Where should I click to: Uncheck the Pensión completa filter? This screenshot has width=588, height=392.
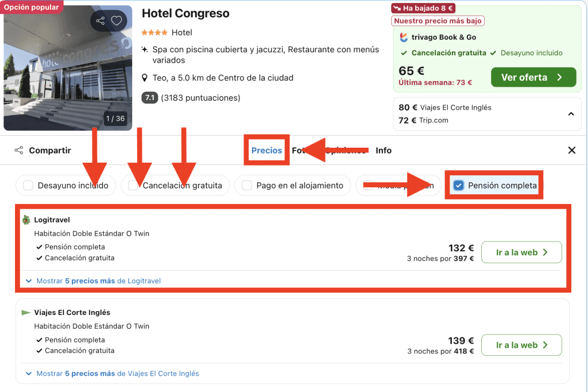tap(458, 186)
